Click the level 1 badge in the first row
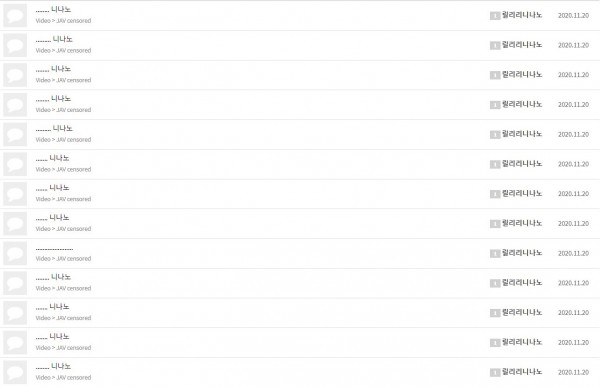The height and width of the screenshot is (387, 600). pos(495,15)
